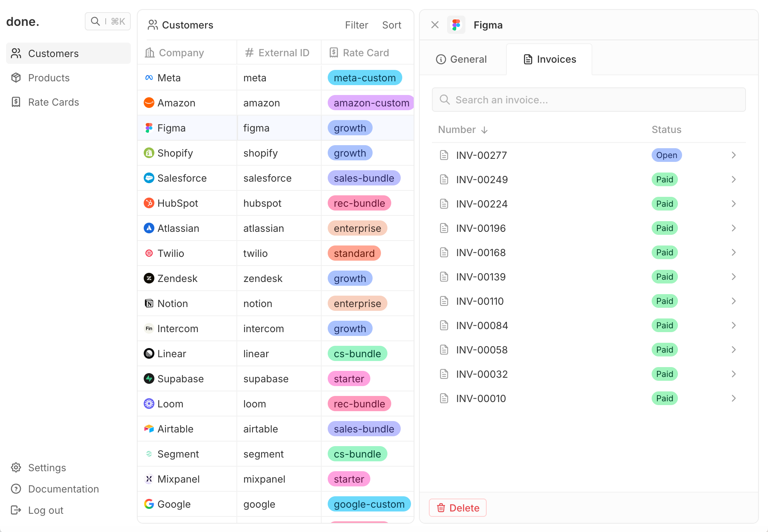Click the Supabase logo icon
This screenshot has height=532, width=768.
(149, 378)
